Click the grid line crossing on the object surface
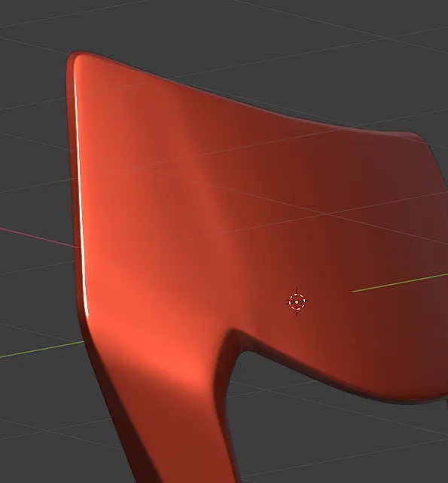Screen dimensions: 448x483 pyautogui.click(x=325, y=213)
